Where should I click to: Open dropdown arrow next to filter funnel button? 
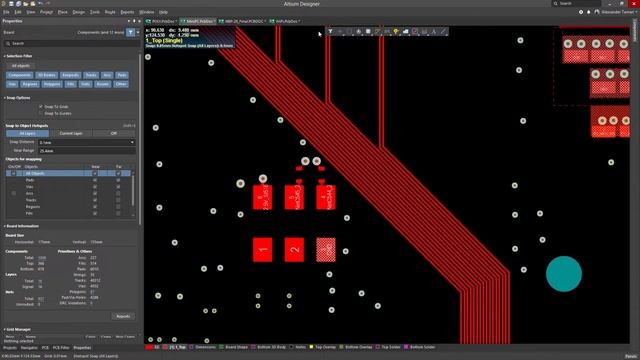pos(138,32)
